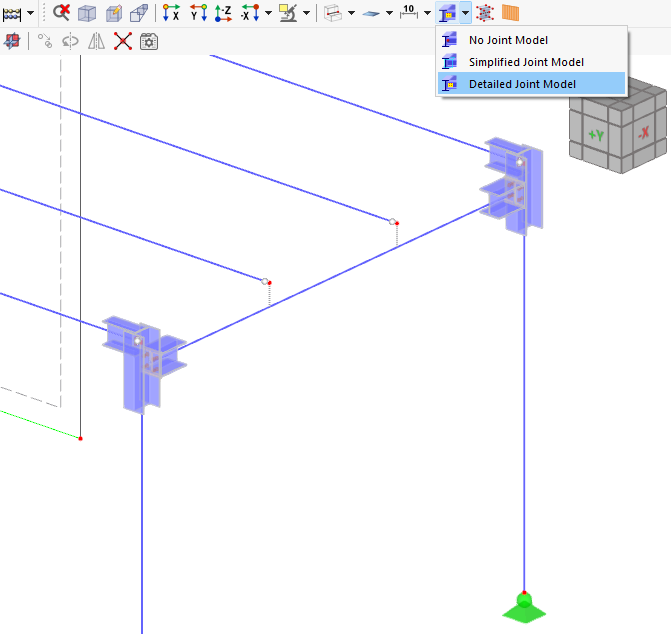Click the abacus-style icon at the toolbar start
Viewport: 671px width, 634px height.
point(12,14)
